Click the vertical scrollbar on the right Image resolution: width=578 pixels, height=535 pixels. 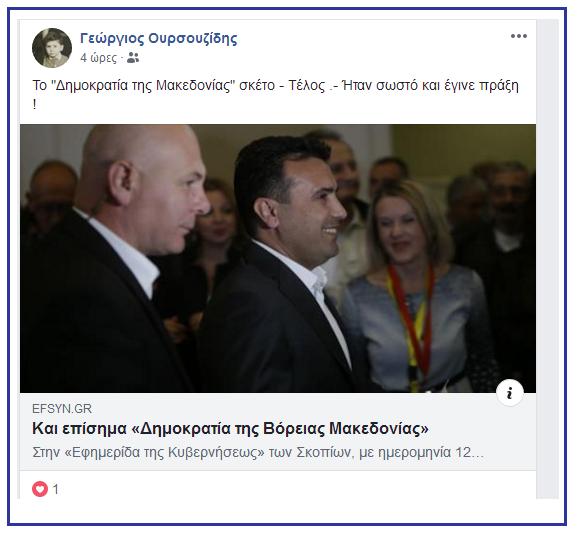pyautogui.click(x=547, y=259)
